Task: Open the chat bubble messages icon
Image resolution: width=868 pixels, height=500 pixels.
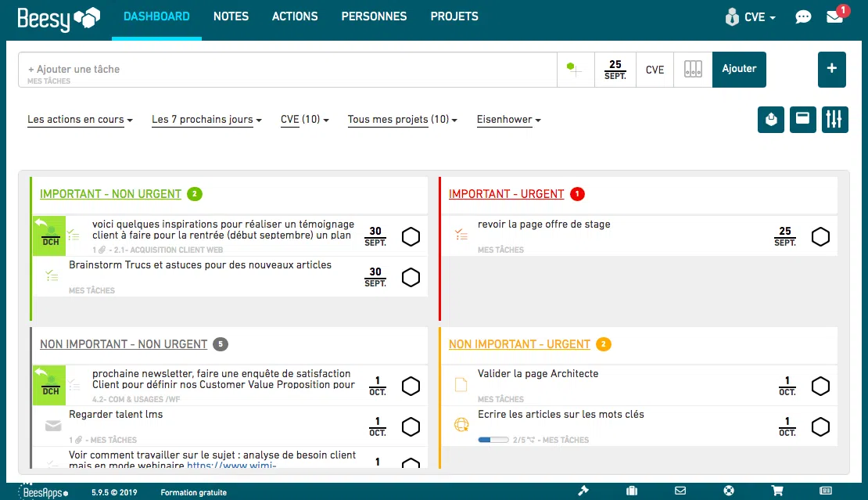Action: coord(802,17)
